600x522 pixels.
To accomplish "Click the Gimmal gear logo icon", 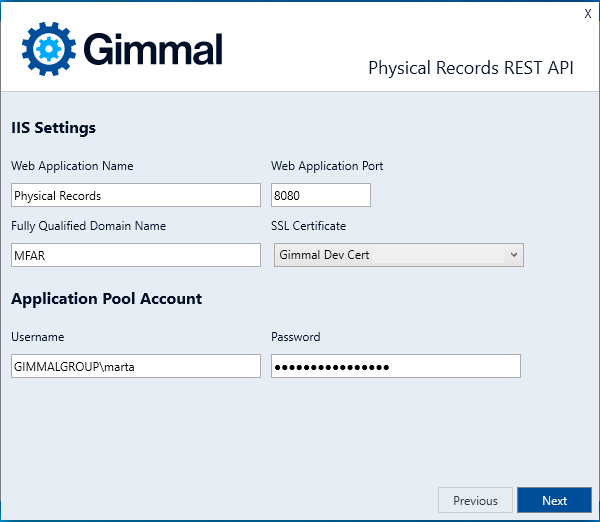I will coord(49,50).
